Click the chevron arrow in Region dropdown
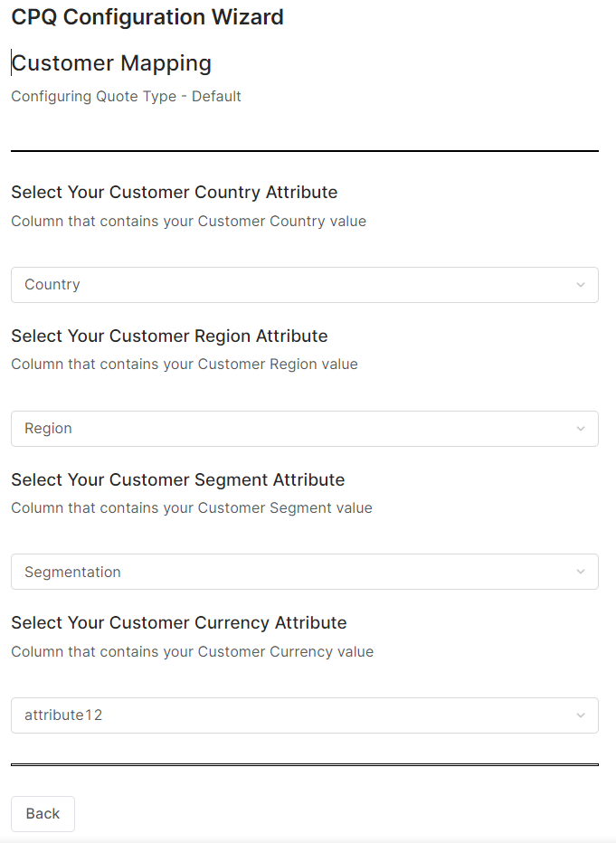616x843 pixels. tap(581, 429)
